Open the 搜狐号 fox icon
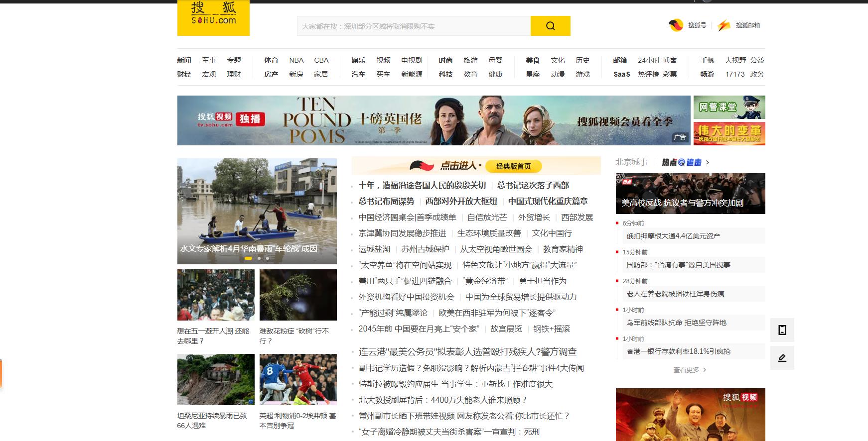868x441 pixels. (676, 25)
